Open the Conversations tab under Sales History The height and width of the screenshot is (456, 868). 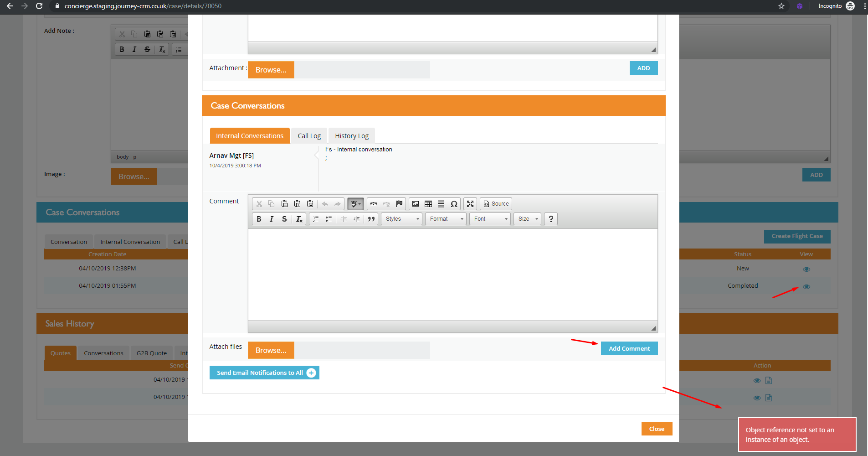pyautogui.click(x=103, y=353)
